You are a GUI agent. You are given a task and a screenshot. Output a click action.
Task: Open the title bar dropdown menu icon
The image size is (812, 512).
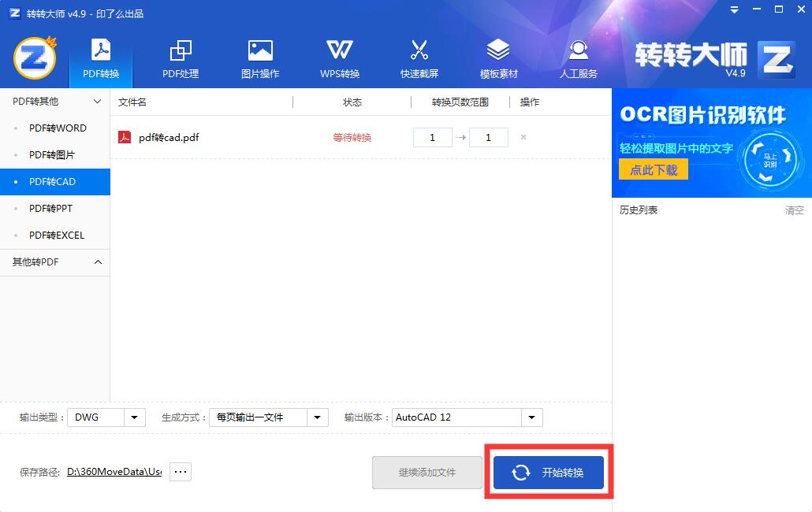coord(734,9)
